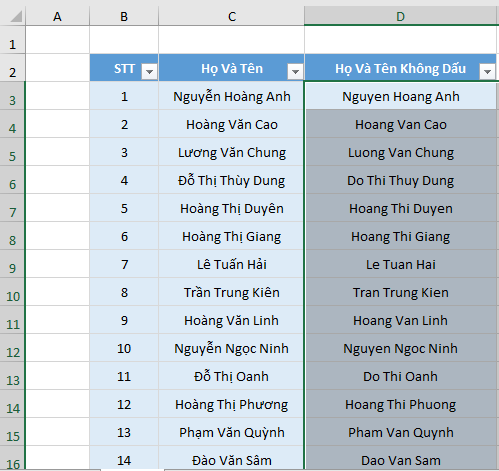Select column C header
499x471 pixels.
(232, 16)
